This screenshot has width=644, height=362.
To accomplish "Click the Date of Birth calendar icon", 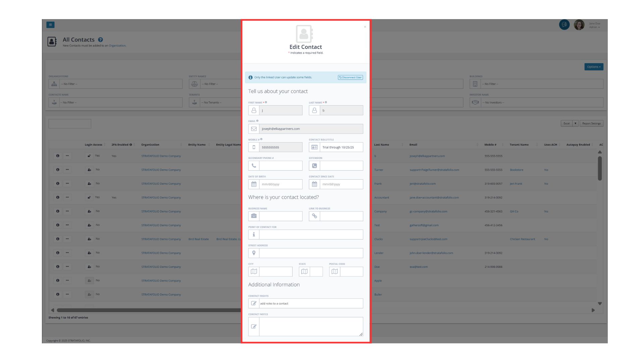I will pyautogui.click(x=254, y=184).
